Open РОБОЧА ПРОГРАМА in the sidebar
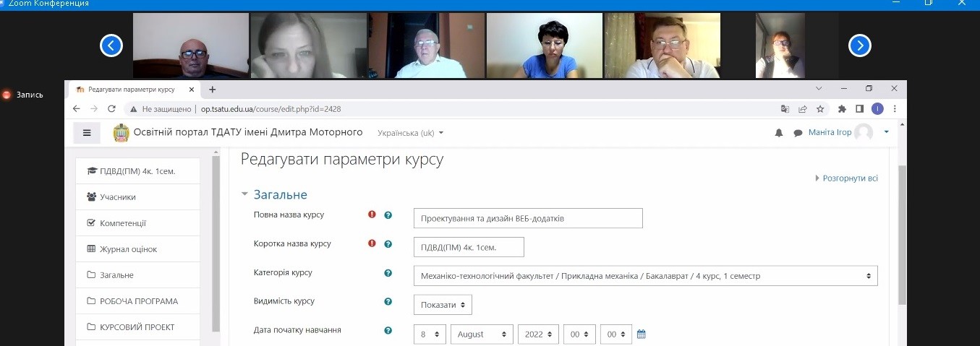This screenshot has height=346, width=980. tap(137, 301)
